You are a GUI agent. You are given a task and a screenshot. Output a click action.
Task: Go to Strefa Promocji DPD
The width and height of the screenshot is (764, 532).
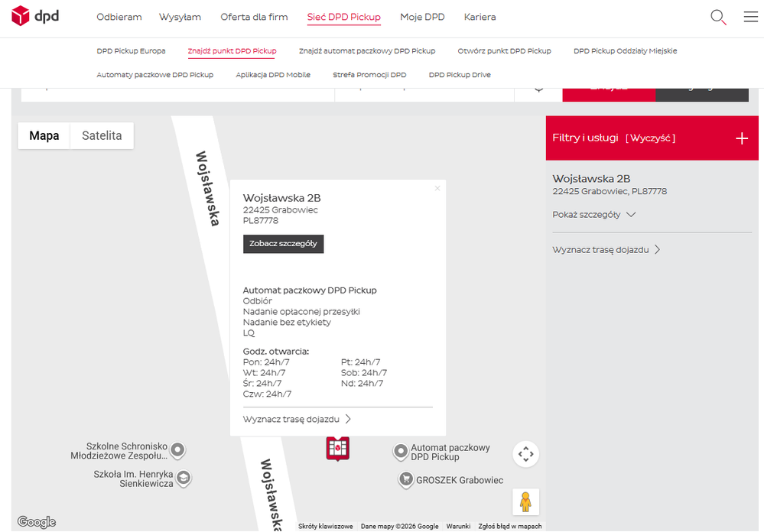pos(369,75)
